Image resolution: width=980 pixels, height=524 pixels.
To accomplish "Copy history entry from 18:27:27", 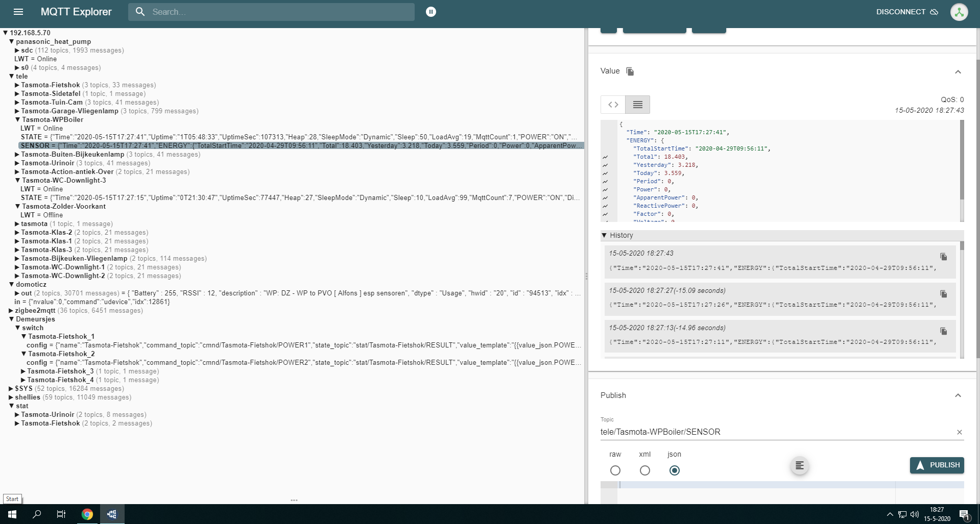I will click(x=944, y=294).
